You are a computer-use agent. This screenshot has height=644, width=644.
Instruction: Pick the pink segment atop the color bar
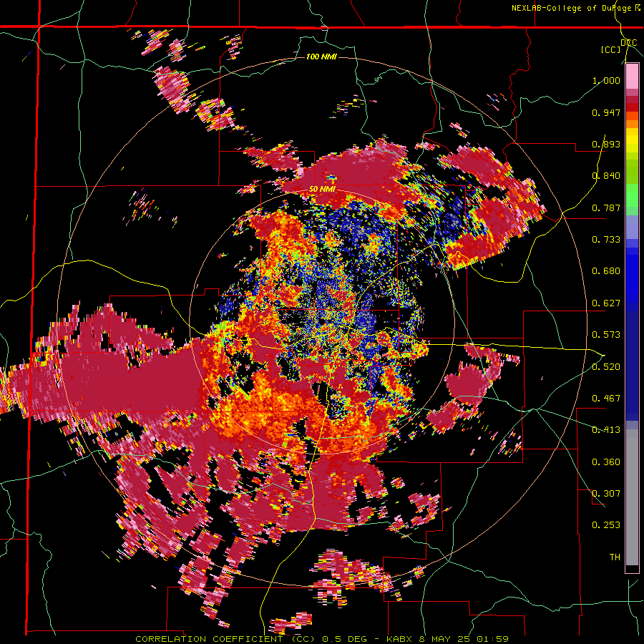tap(632, 77)
